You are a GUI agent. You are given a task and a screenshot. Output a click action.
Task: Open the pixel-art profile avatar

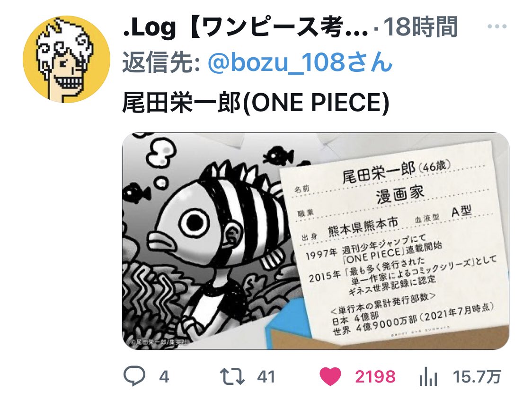point(66,60)
